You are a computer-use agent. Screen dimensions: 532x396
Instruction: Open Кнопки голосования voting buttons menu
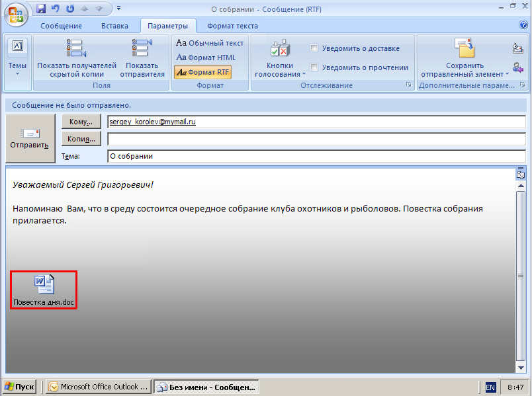click(x=280, y=58)
